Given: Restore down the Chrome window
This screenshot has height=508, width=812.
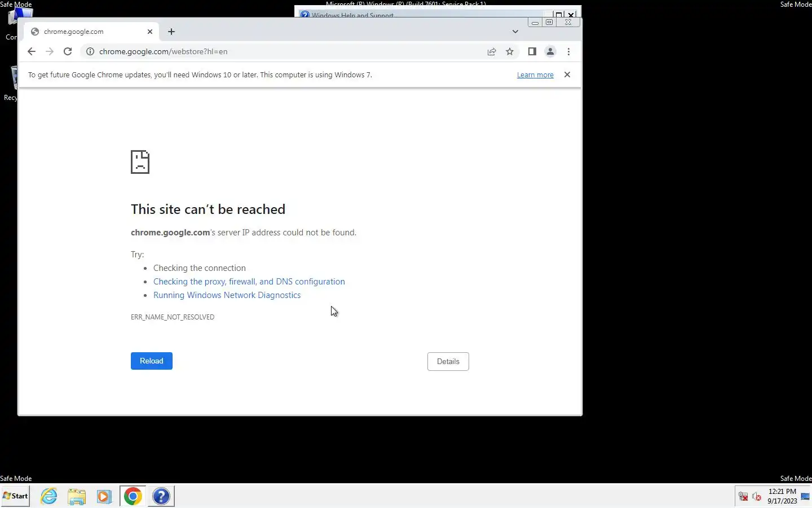Looking at the screenshot, I should point(549,23).
